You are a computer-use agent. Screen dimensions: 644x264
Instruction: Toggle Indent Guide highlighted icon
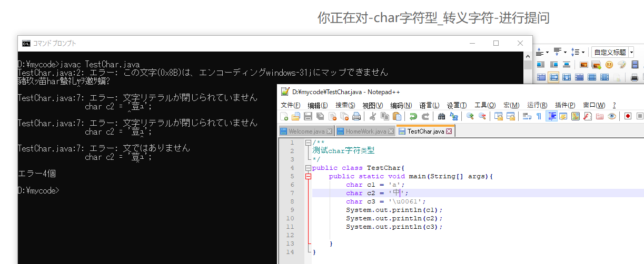[x=551, y=116]
